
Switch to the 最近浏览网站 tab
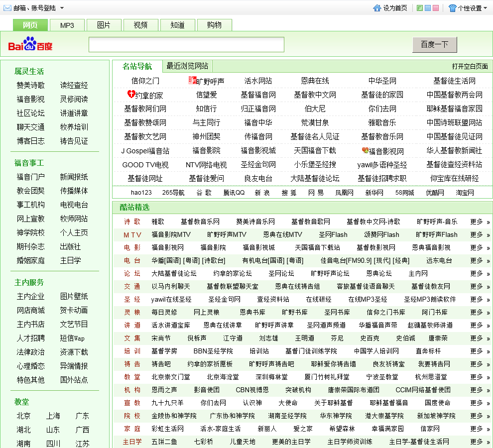pyautogui.click(x=187, y=66)
